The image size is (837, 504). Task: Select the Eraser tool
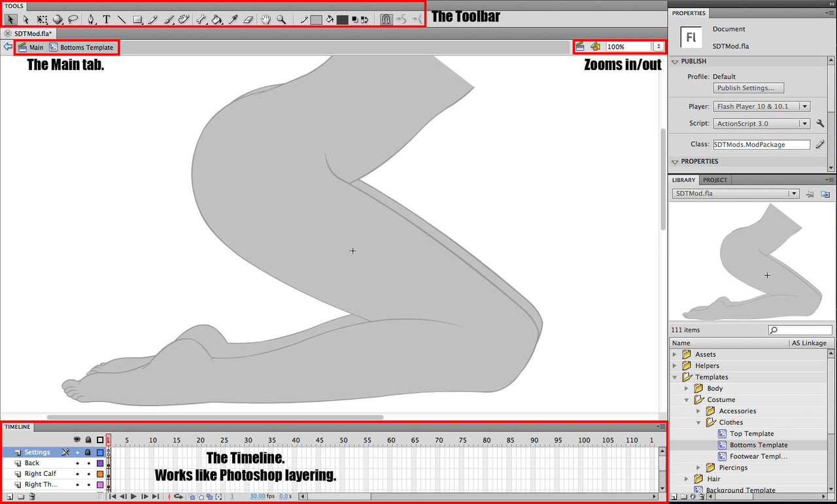click(248, 20)
